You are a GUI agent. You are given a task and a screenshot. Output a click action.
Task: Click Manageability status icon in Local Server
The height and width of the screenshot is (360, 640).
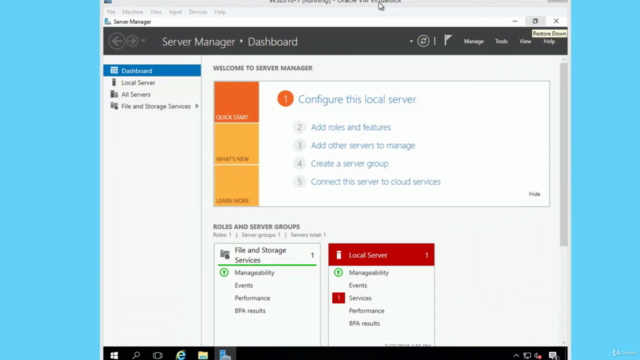338,272
